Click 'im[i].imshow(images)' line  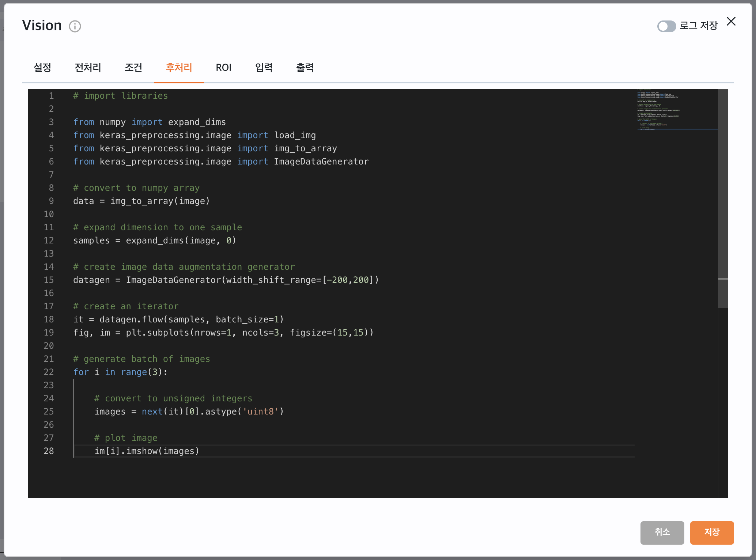(147, 451)
